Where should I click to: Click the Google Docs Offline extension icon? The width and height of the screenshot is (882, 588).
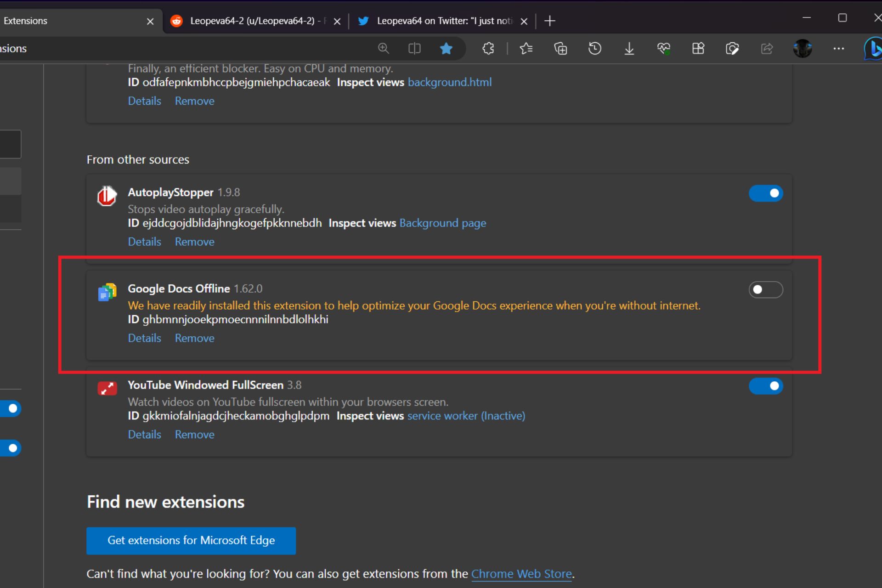point(107,292)
